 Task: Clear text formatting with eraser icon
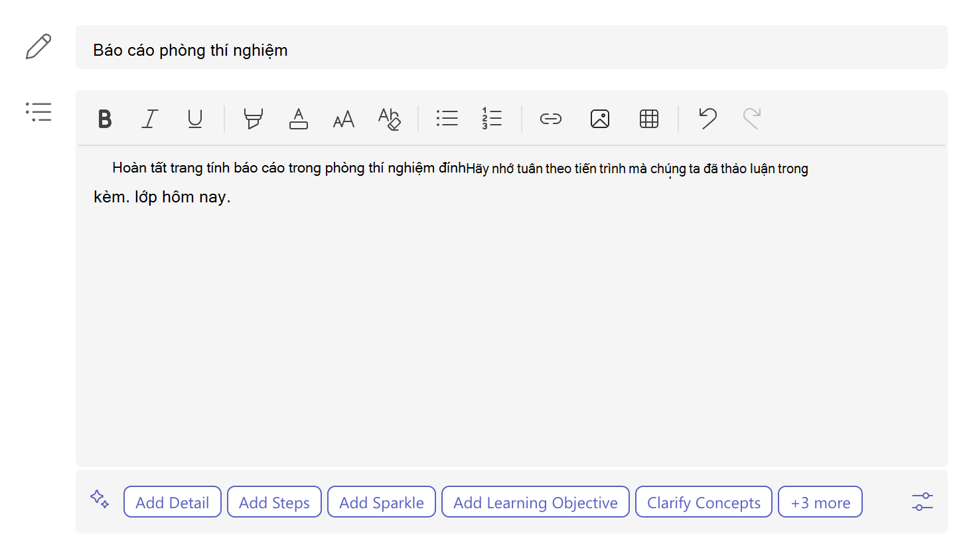coord(390,119)
